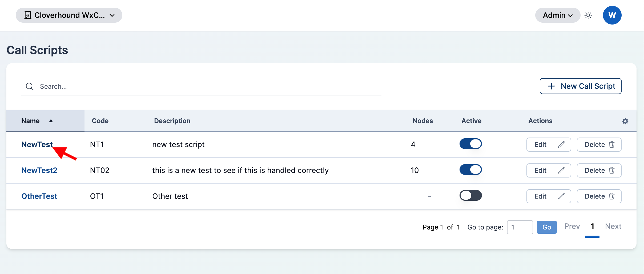644x274 pixels.
Task: Toggle light/dark theme sun icon
Action: click(x=588, y=15)
